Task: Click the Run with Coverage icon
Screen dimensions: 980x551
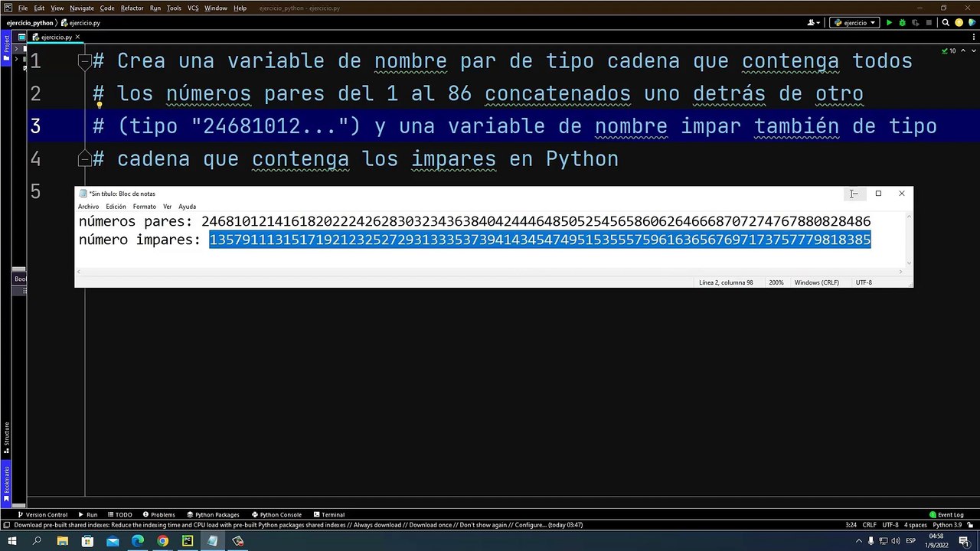Action: 916,23
